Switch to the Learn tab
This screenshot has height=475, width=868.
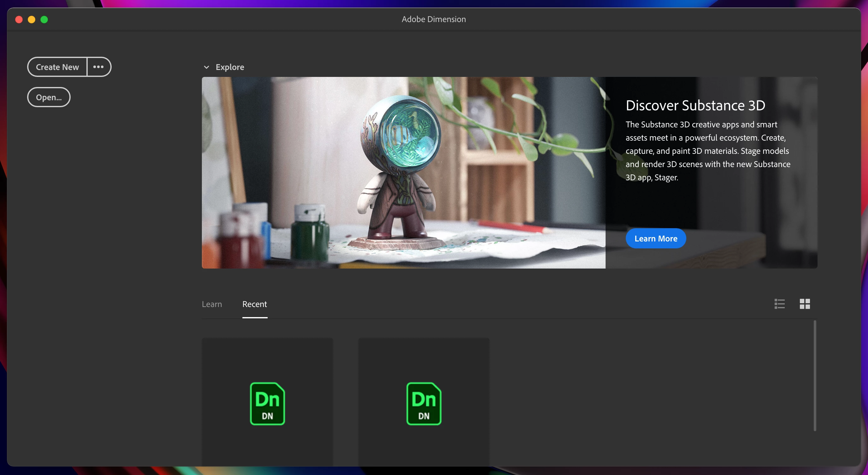pyautogui.click(x=212, y=304)
